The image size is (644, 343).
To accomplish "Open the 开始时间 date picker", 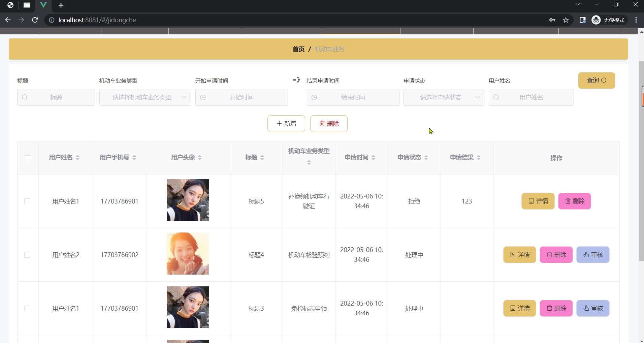I will [241, 97].
